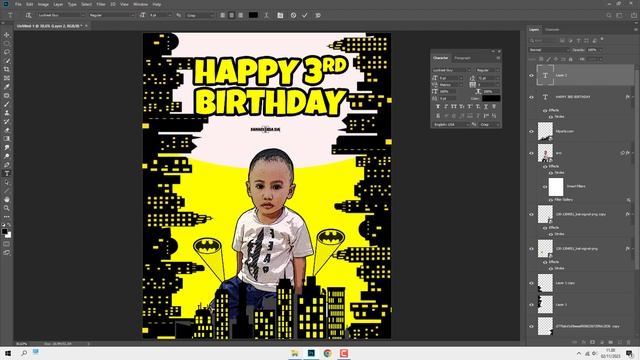Select the Clone Stamp tool
The image size is (640, 360).
tap(7, 113)
